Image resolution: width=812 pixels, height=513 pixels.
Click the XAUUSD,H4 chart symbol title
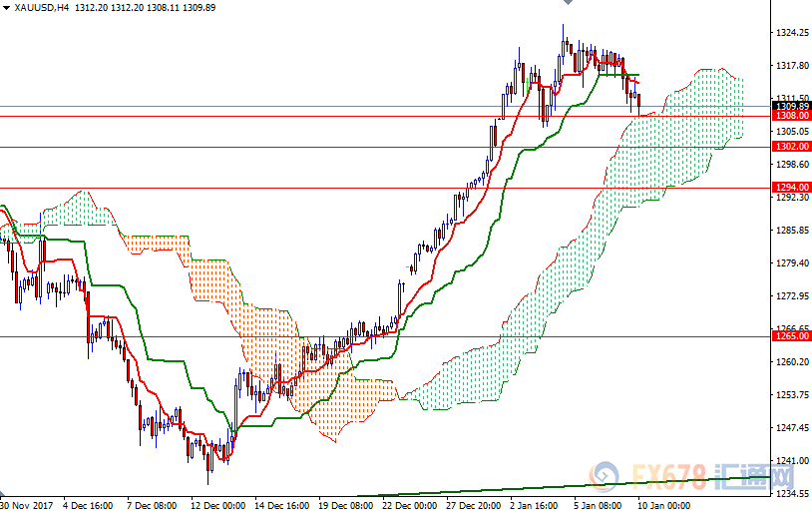[41, 7]
